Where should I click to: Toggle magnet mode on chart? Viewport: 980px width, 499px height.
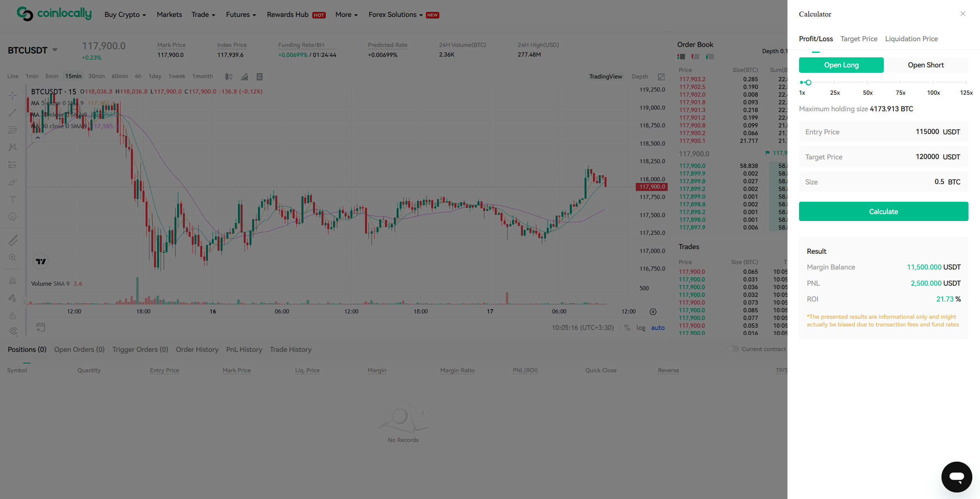13,281
